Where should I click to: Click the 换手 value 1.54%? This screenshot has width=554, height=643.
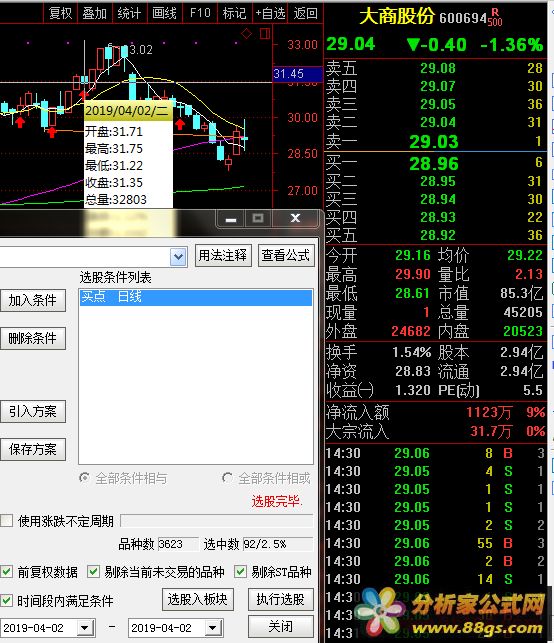pyautogui.click(x=411, y=352)
